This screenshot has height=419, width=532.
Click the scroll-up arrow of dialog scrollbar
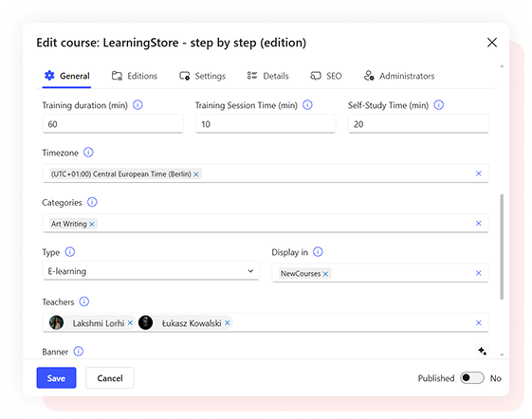(502, 66)
